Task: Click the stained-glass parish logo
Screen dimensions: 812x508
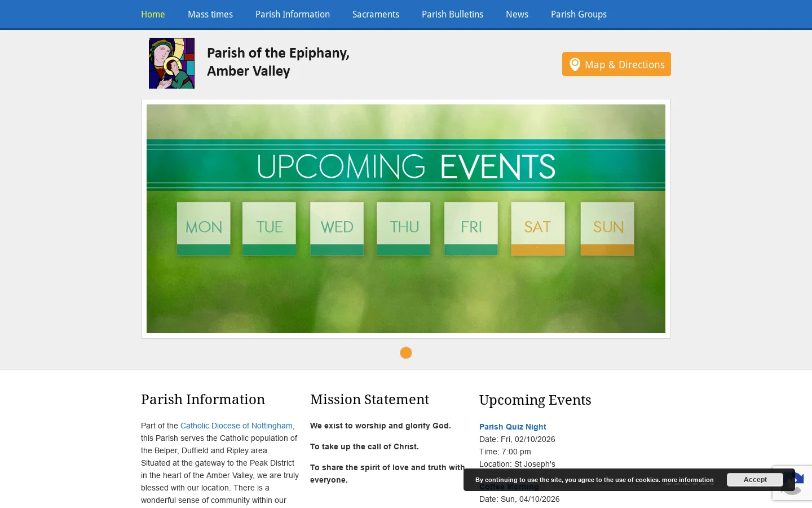Action: coord(171,63)
